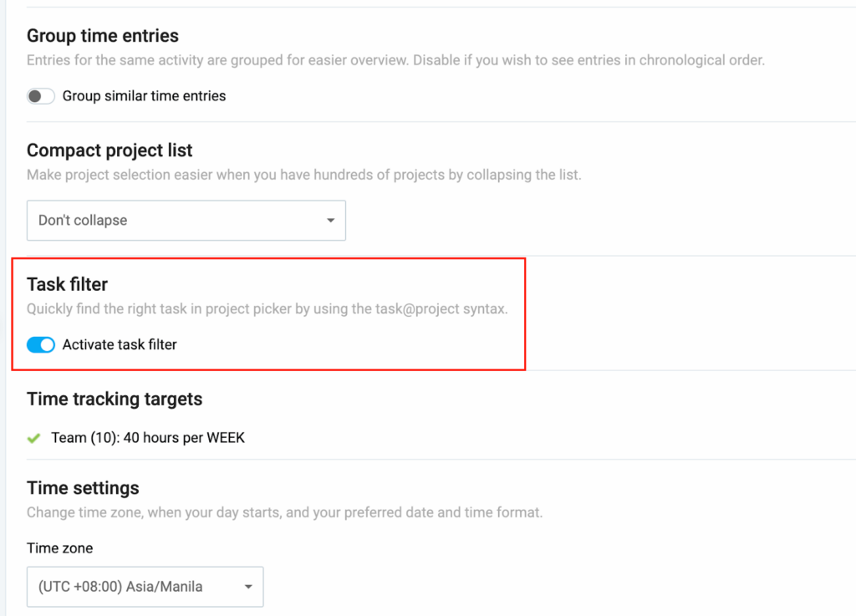Click the "Activate task filter" label text
Viewport: 856px width, 616px height.
[x=120, y=344]
